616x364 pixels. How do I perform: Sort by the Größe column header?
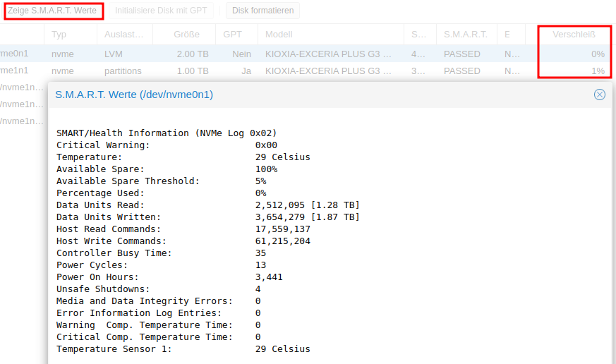pyautogui.click(x=186, y=35)
